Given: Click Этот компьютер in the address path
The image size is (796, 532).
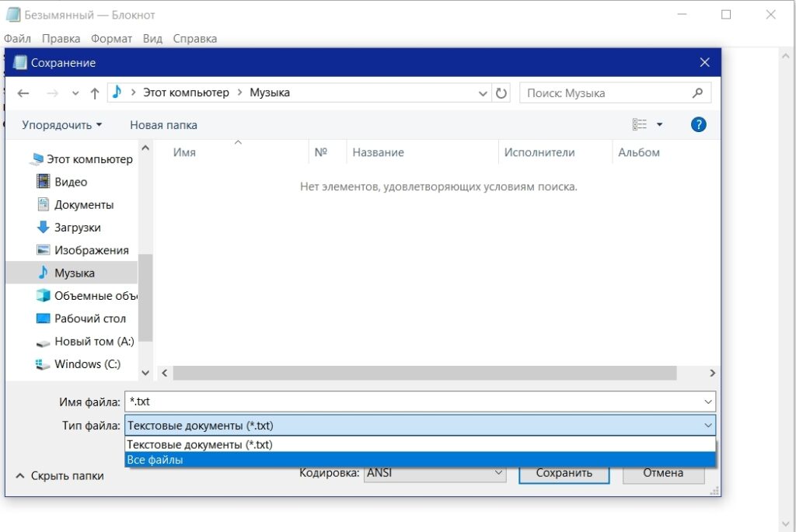Looking at the screenshot, I should (x=186, y=92).
